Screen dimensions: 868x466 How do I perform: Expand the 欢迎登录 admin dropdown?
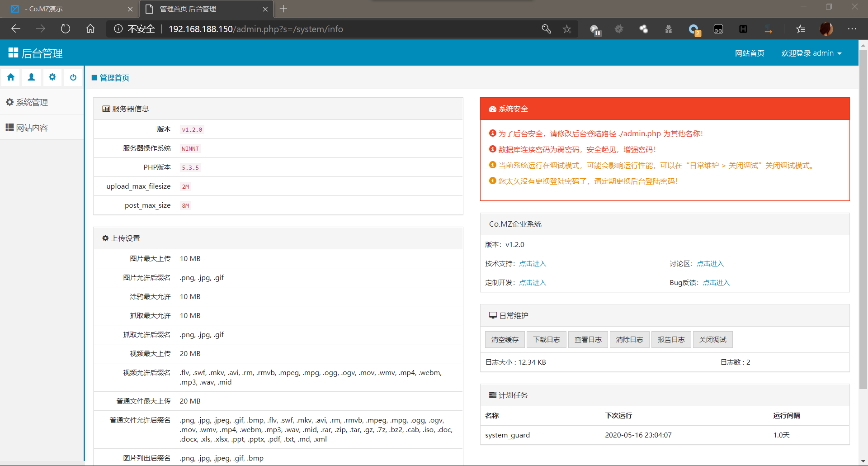811,53
